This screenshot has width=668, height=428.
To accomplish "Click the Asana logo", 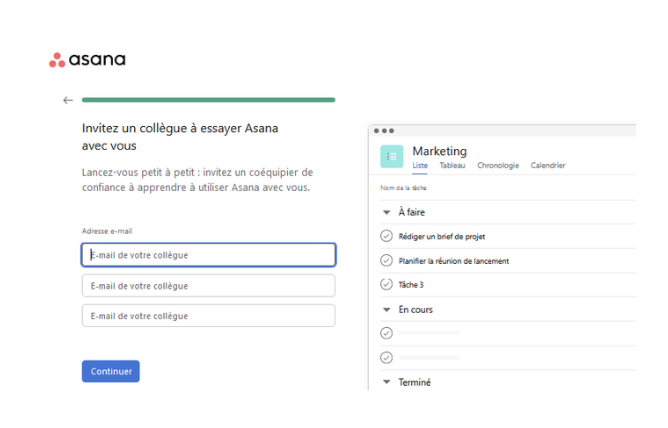I will click(x=87, y=60).
